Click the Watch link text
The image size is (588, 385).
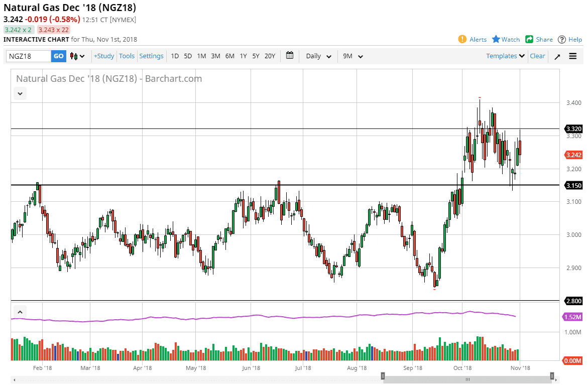click(x=511, y=39)
